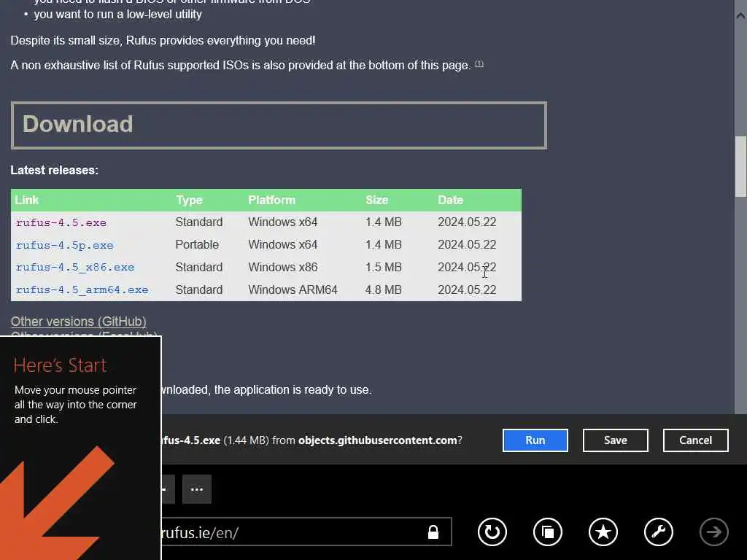Open the tabs view icon

[547, 532]
